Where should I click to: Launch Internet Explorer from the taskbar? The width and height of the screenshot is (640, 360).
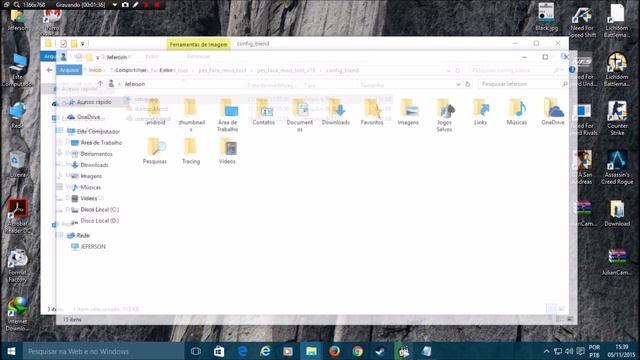[265, 351]
